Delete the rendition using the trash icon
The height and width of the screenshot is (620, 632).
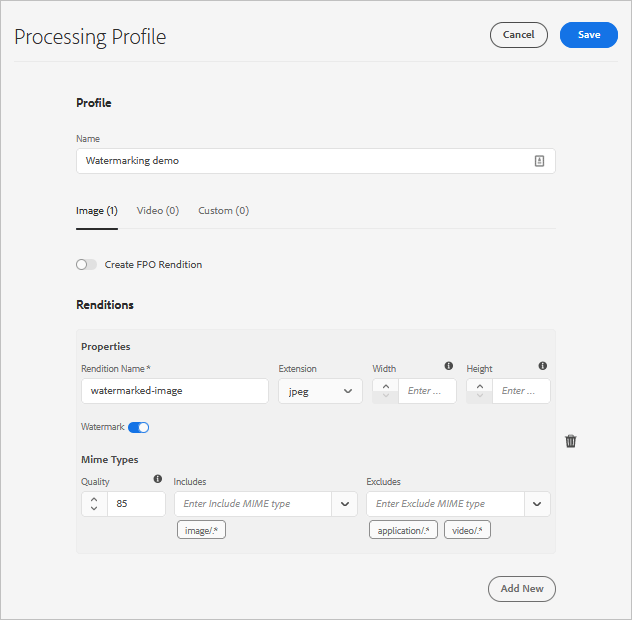pos(571,441)
